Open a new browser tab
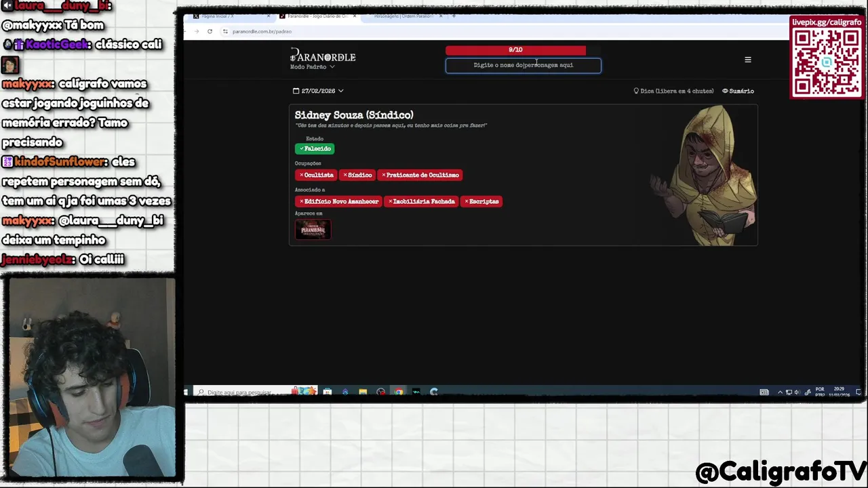This screenshot has width=868, height=488. point(454,16)
